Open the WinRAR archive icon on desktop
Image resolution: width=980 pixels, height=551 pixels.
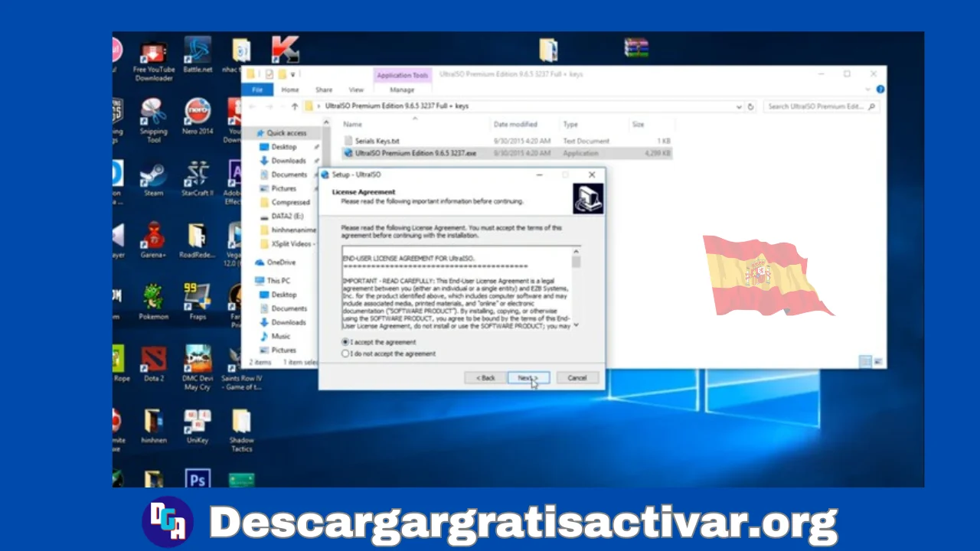click(x=636, y=48)
